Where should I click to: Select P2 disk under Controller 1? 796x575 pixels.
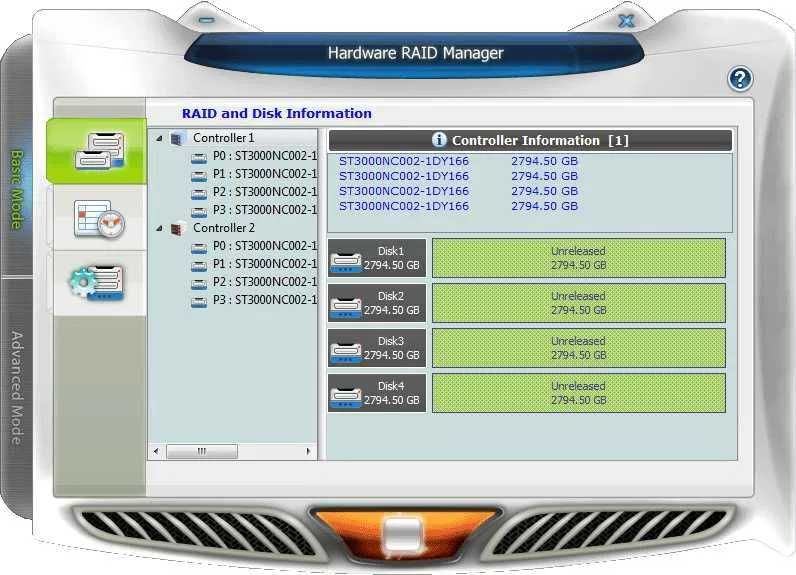point(264,192)
